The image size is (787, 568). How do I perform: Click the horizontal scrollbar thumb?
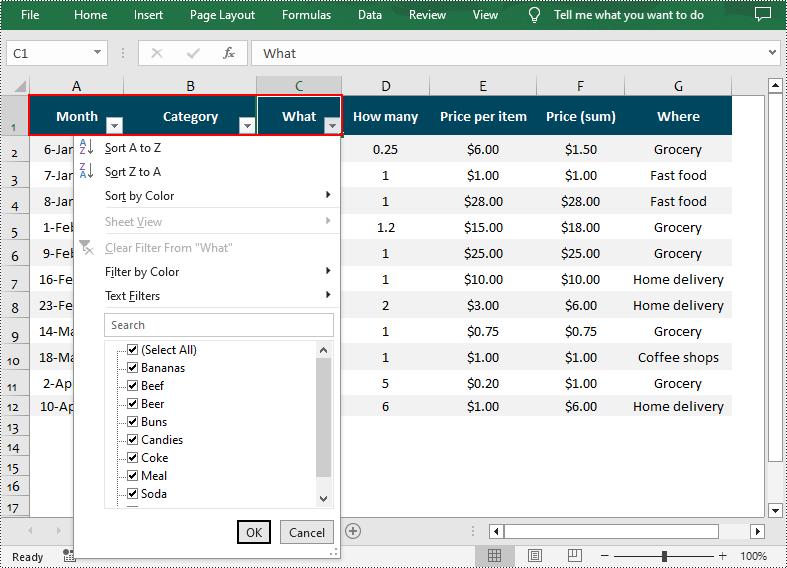click(611, 531)
